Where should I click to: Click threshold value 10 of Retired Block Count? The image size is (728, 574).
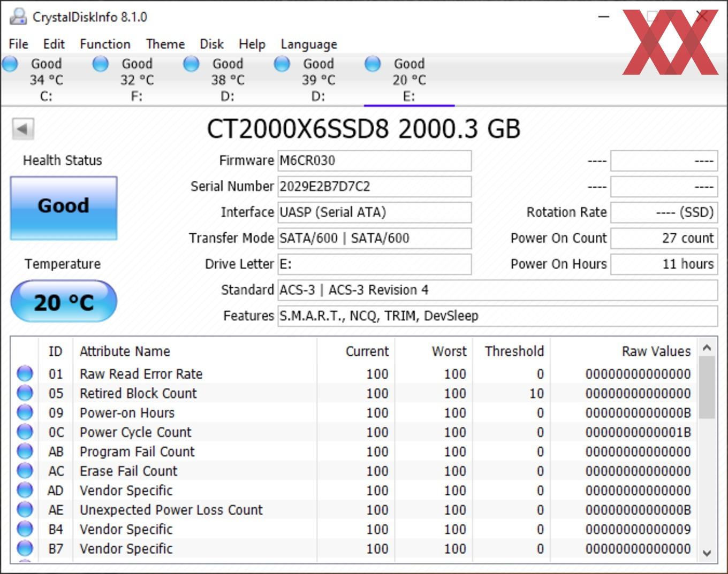(537, 393)
